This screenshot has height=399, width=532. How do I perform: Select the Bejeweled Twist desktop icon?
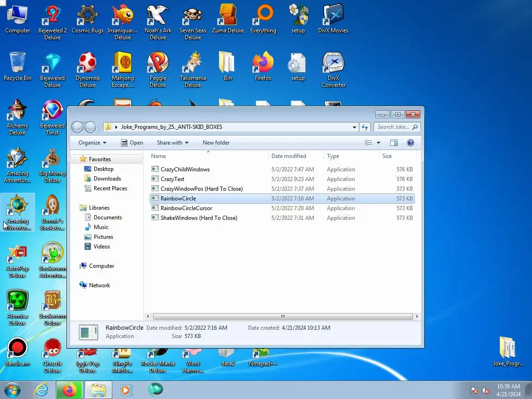coord(52,117)
